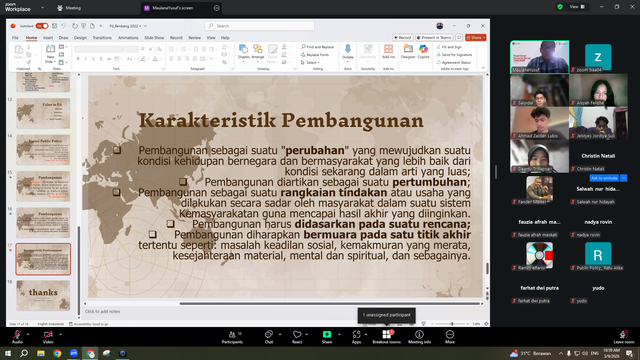Image resolution: width=640 pixels, height=360 pixels.
Task: Open Meeting info in Zoom toolbar
Action: pos(419,337)
